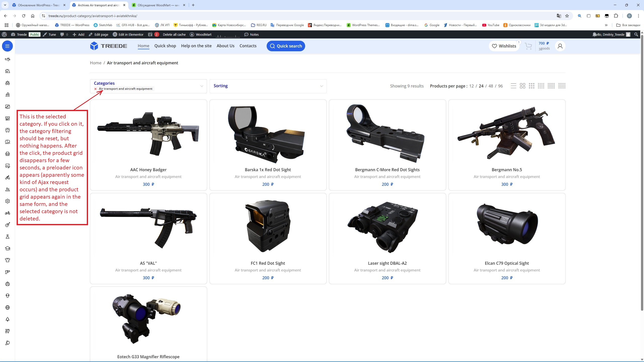Set products per page to 12
Image resolution: width=644 pixels, height=362 pixels.
(471, 86)
